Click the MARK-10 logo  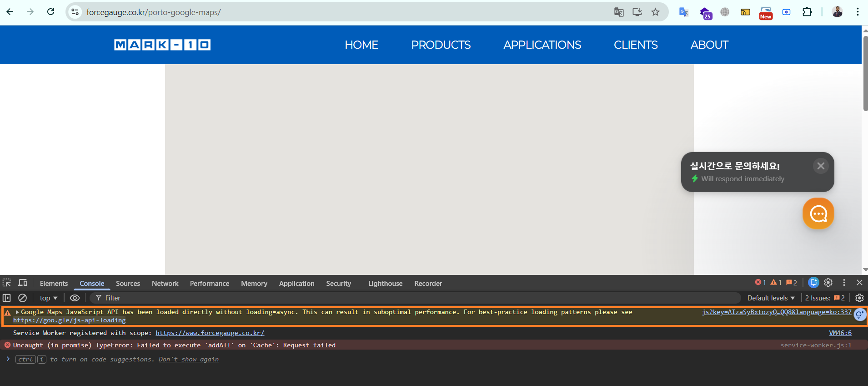click(162, 45)
